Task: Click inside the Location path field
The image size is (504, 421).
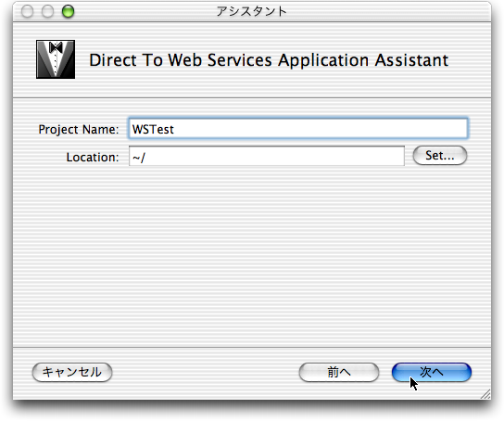Action: (267, 157)
